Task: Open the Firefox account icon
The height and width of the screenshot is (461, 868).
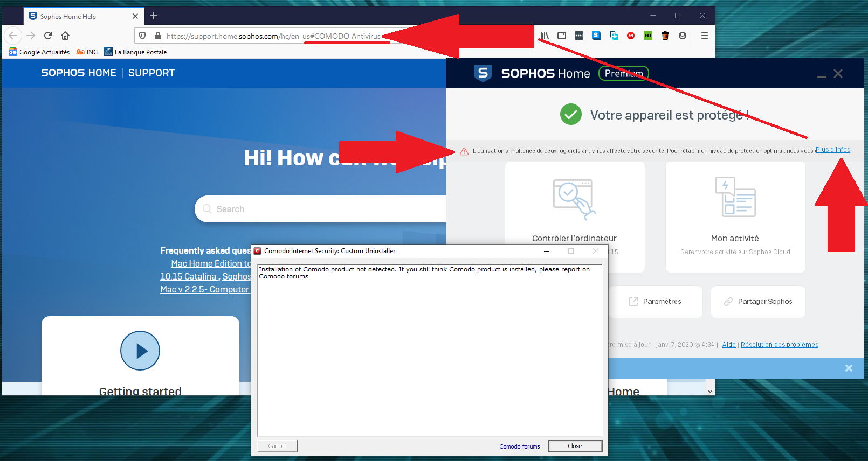Action: click(683, 36)
